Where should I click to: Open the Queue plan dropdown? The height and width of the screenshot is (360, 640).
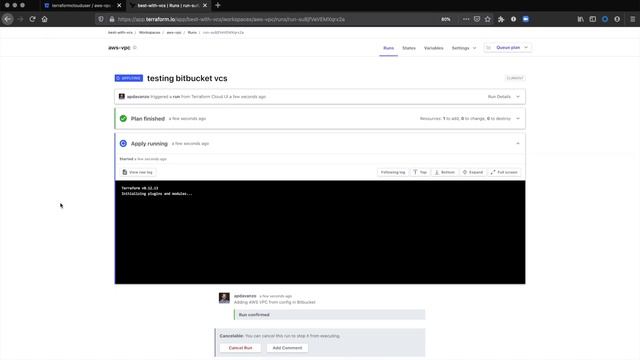pyautogui.click(x=508, y=48)
